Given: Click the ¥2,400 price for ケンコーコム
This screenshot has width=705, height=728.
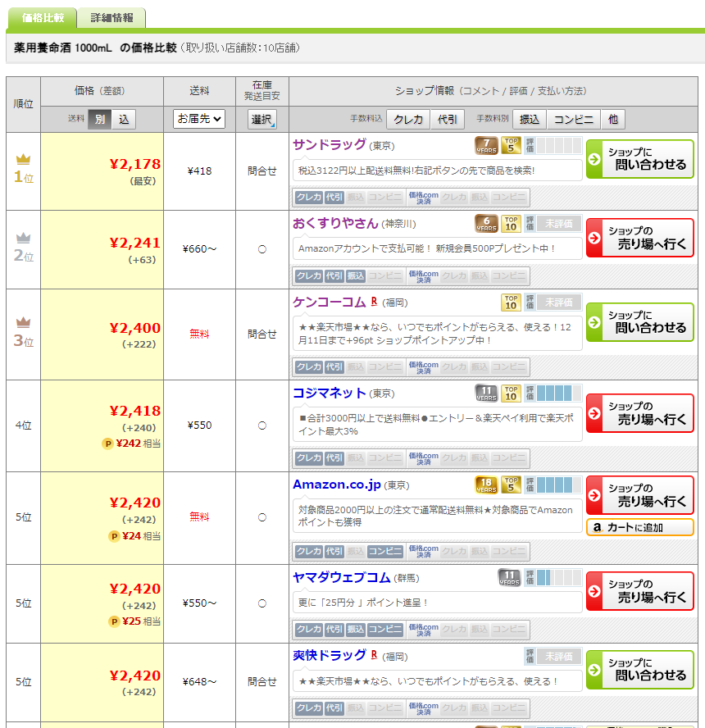Looking at the screenshot, I should [135, 328].
